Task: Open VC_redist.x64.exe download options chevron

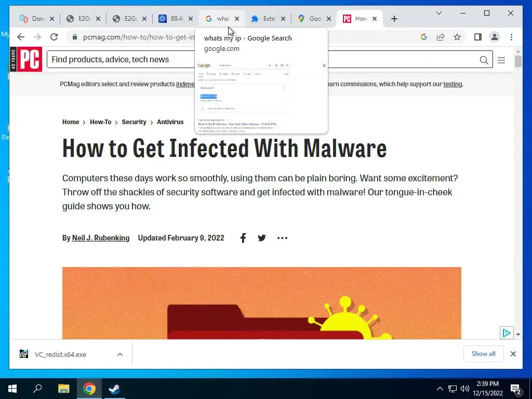Action: tap(120, 354)
